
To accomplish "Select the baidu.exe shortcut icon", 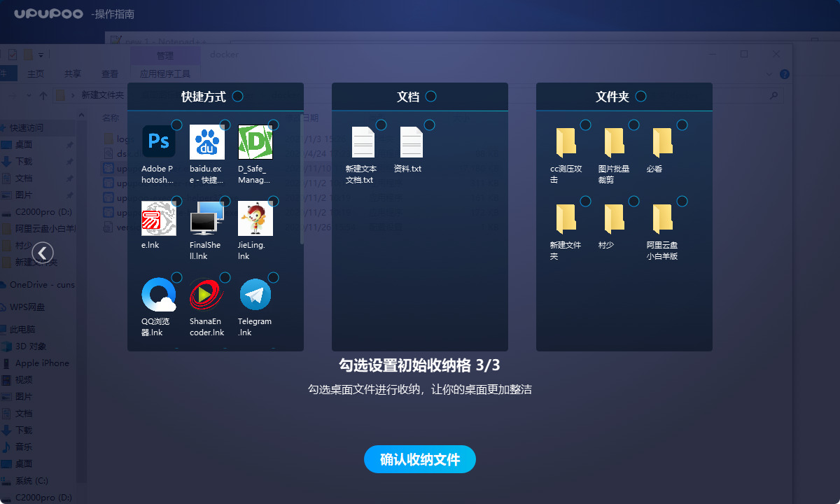I will click(207, 141).
